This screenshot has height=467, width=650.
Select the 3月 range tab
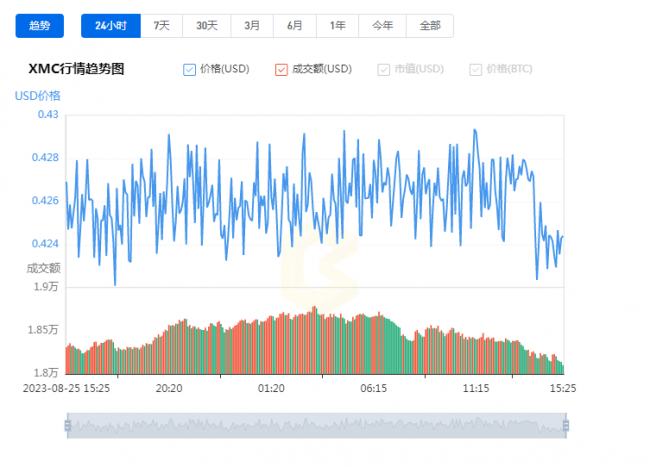point(252,26)
